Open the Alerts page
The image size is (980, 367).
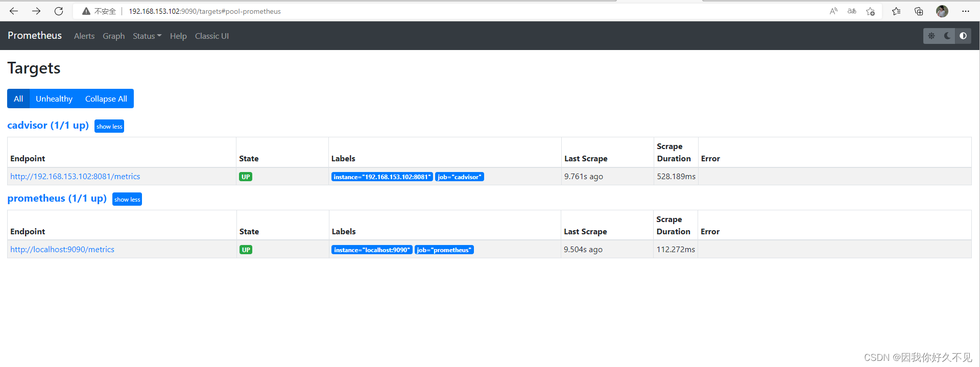(x=84, y=36)
